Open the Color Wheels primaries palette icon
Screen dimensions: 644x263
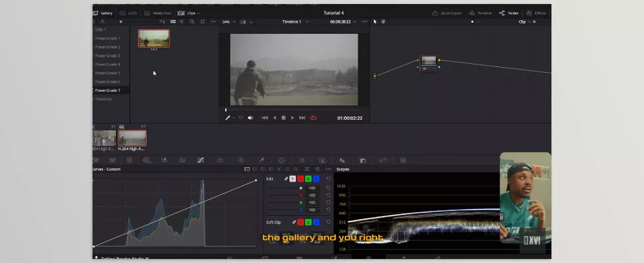click(x=129, y=160)
